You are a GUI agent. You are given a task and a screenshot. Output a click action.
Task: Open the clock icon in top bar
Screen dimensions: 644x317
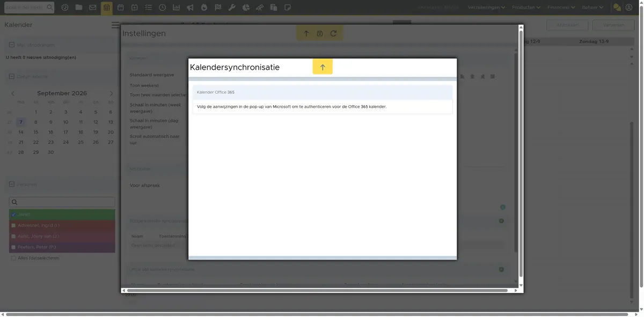click(162, 8)
